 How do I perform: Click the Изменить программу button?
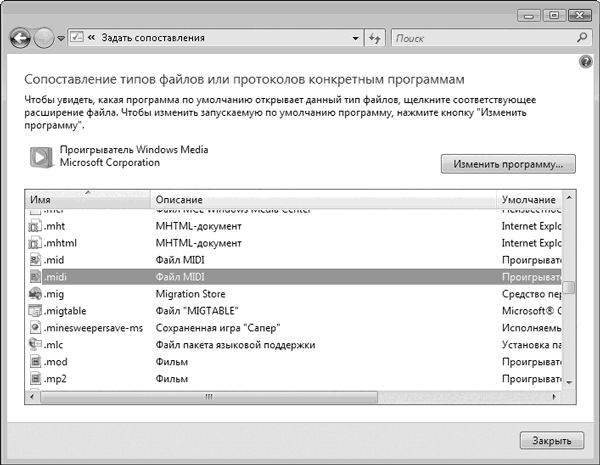tap(508, 162)
